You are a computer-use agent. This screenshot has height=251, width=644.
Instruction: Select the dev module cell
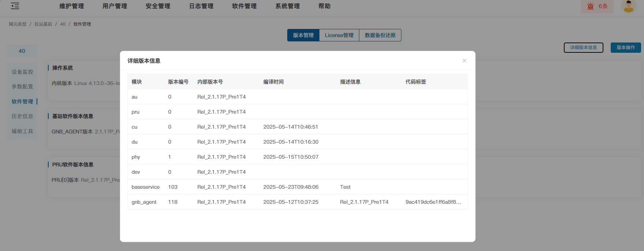pyautogui.click(x=136, y=172)
